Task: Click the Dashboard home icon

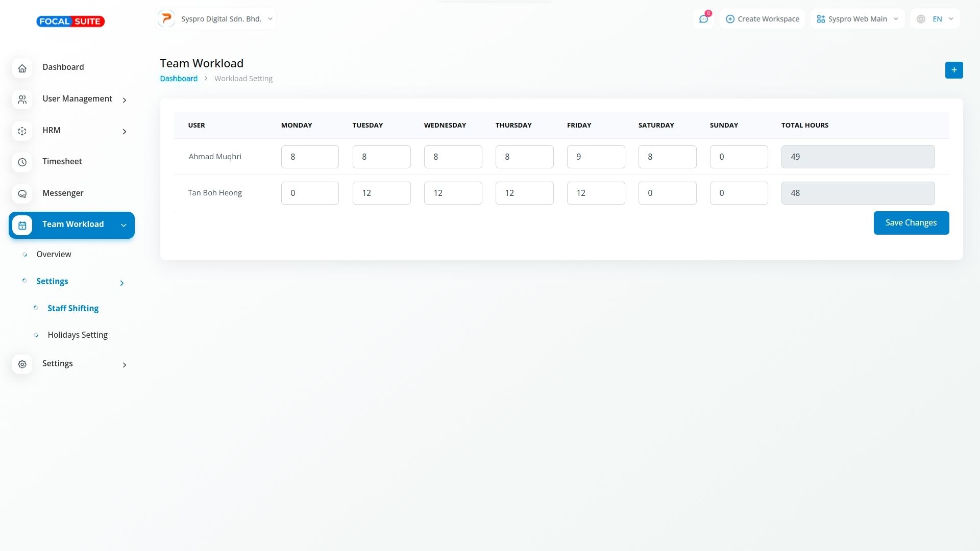Action: 22,68
